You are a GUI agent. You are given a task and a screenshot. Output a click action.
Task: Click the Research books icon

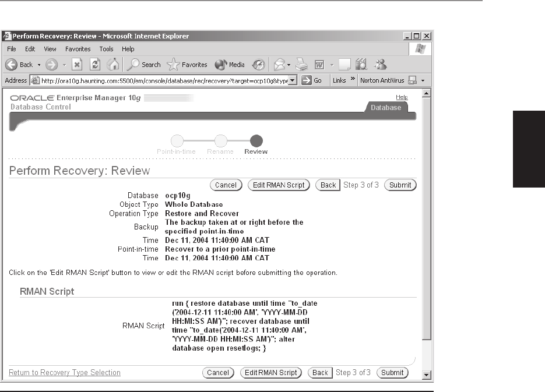pyautogui.click(x=361, y=65)
